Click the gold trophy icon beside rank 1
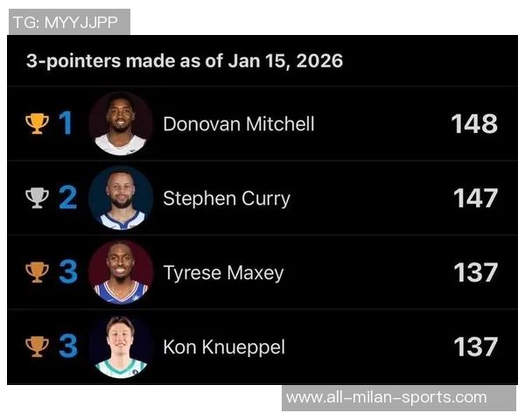 click(37, 123)
